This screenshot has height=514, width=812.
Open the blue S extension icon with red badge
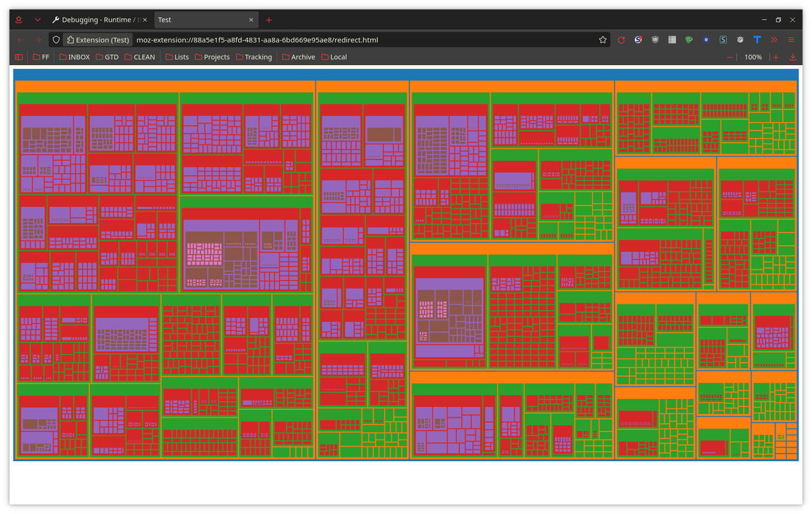point(638,40)
